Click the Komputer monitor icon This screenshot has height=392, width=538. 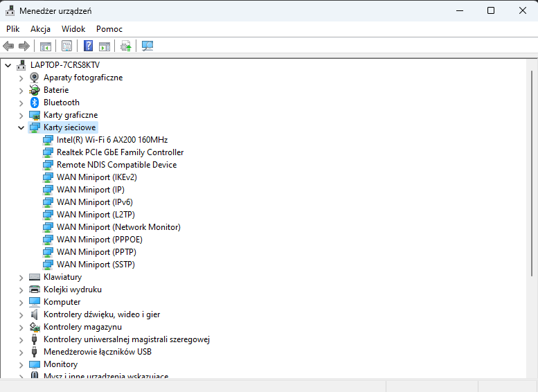tap(35, 302)
